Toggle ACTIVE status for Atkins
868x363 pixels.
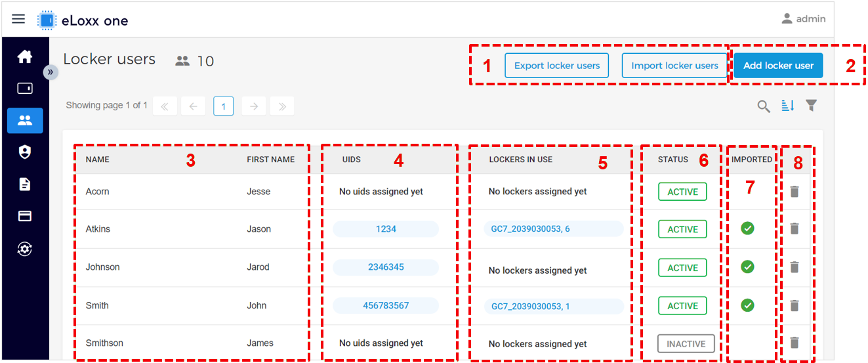coord(683,229)
